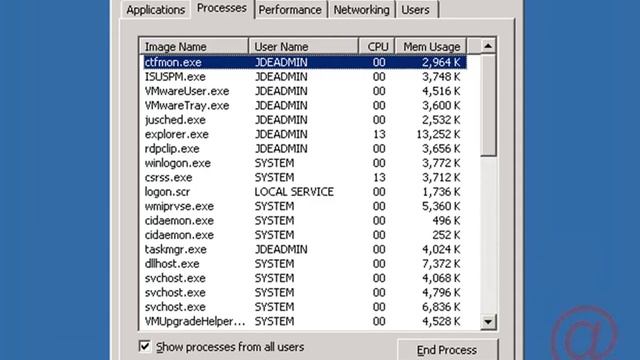Click the 13,252 K memory value
640x360 pixels.
tap(438, 134)
